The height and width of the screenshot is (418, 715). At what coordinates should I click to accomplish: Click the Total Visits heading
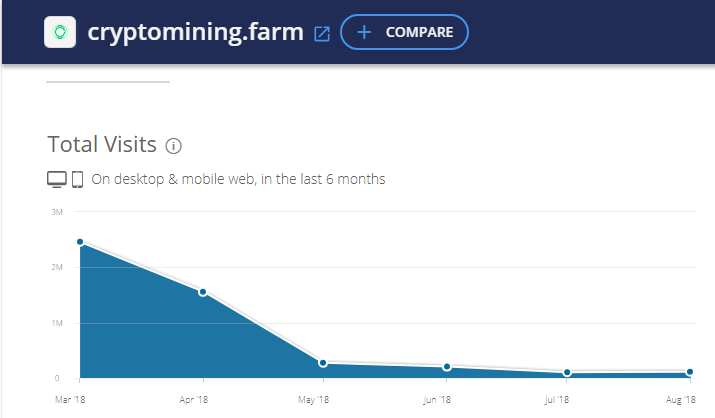click(102, 145)
